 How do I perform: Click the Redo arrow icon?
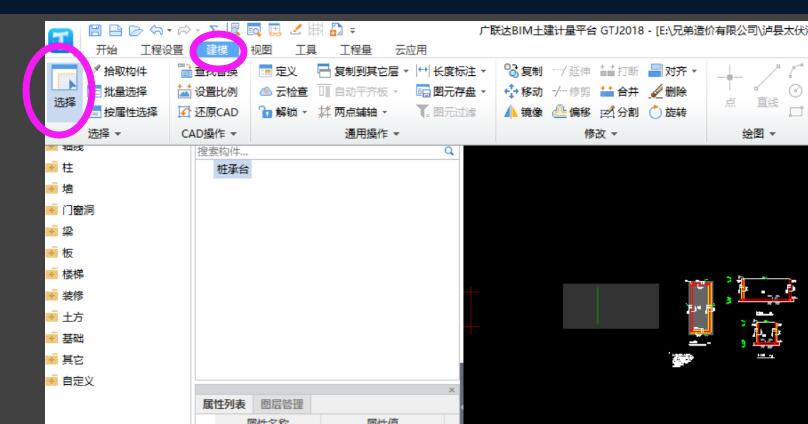tap(184, 30)
